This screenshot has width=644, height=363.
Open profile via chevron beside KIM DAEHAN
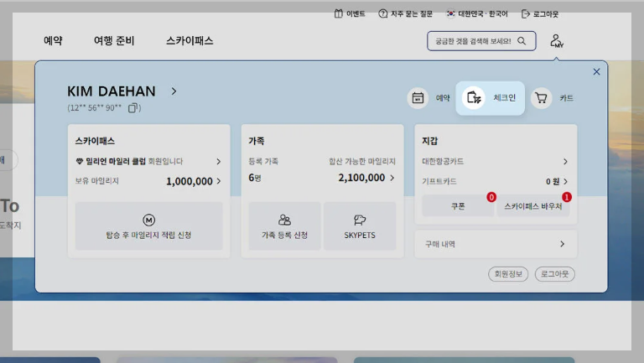(174, 91)
